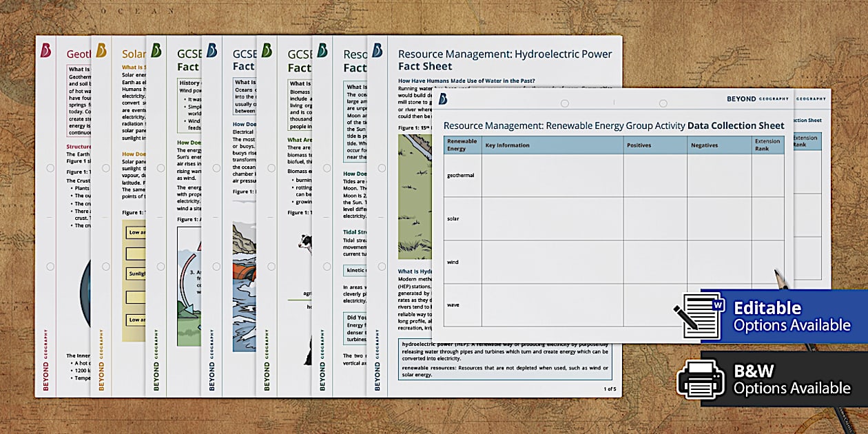Click the editable document pencil icon
Image resolution: width=868 pixels, height=434 pixels.
[697, 315]
